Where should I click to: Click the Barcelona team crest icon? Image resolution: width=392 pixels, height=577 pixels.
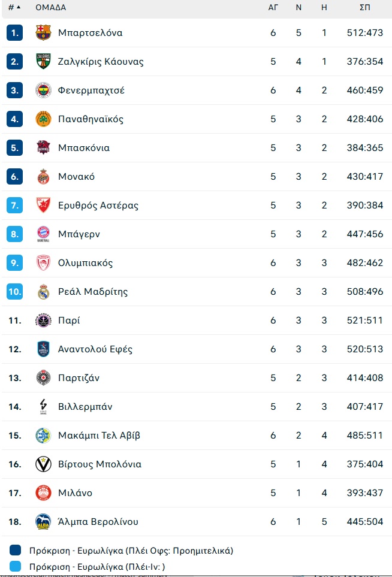(x=43, y=33)
